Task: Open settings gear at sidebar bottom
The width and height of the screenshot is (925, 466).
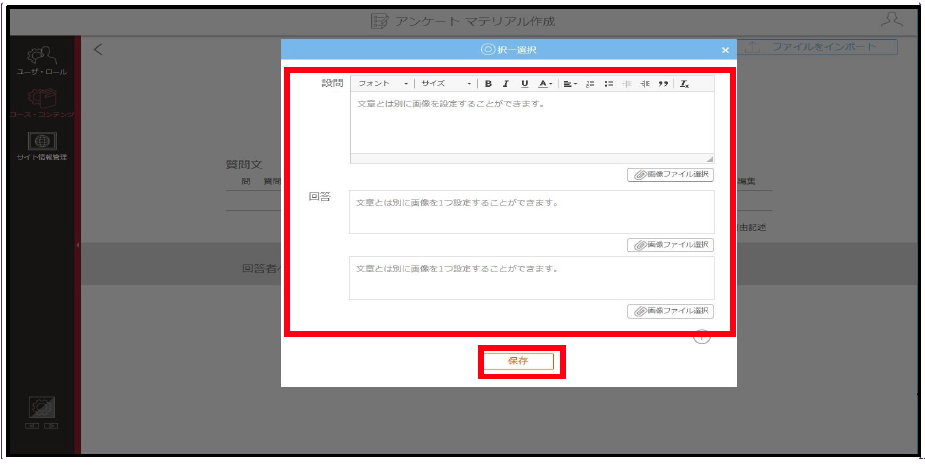Action: (x=42, y=407)
